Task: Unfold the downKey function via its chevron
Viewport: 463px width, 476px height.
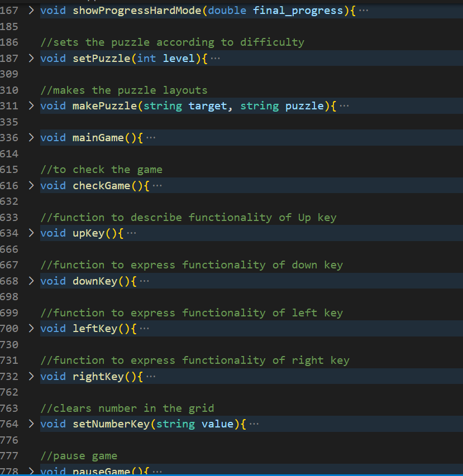Action: [x=31, y=281]
